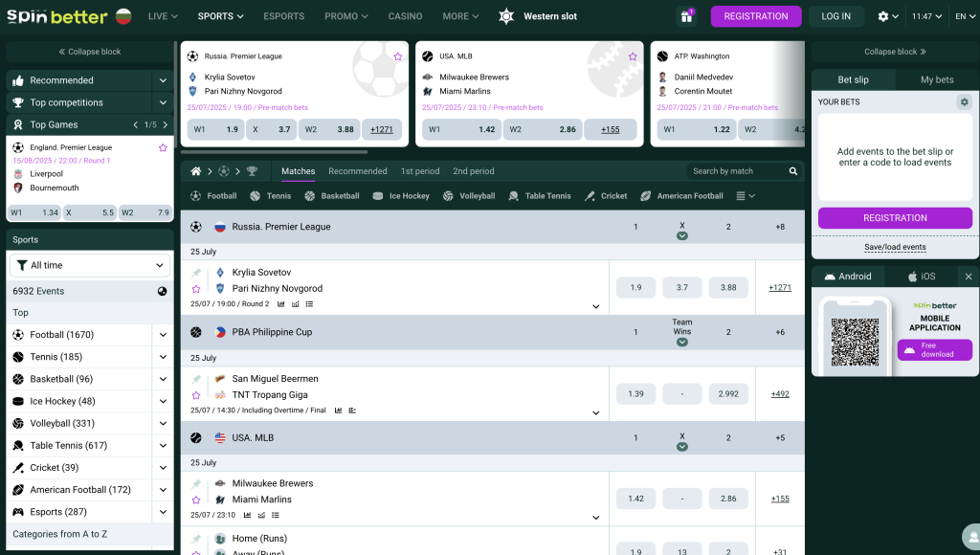Open the language EN dropdown
This screenshot has width=980, height=555.
pyautogui.click(x=965, y=16)
